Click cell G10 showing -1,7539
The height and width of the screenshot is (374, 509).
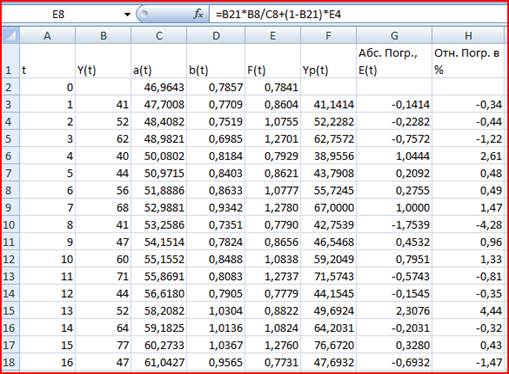tap(394, 225)
